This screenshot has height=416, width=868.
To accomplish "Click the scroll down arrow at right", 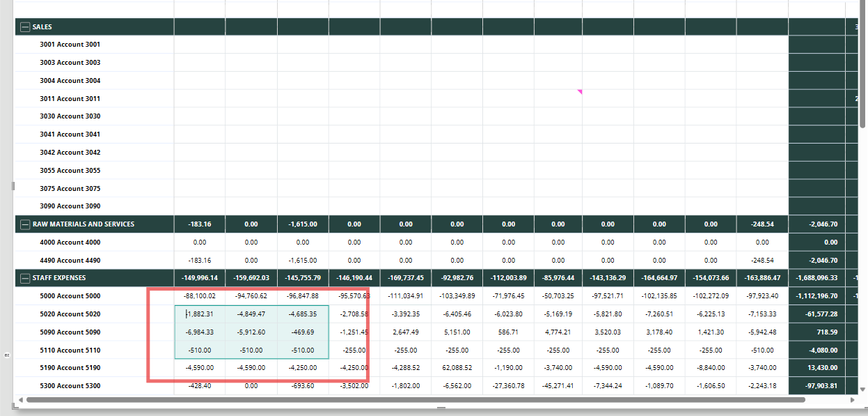I will click(863, 390).
